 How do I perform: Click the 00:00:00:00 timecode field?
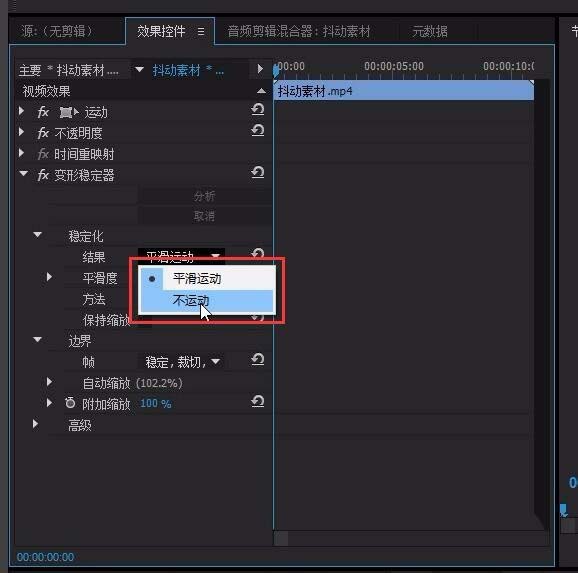(x=45, y=557)
